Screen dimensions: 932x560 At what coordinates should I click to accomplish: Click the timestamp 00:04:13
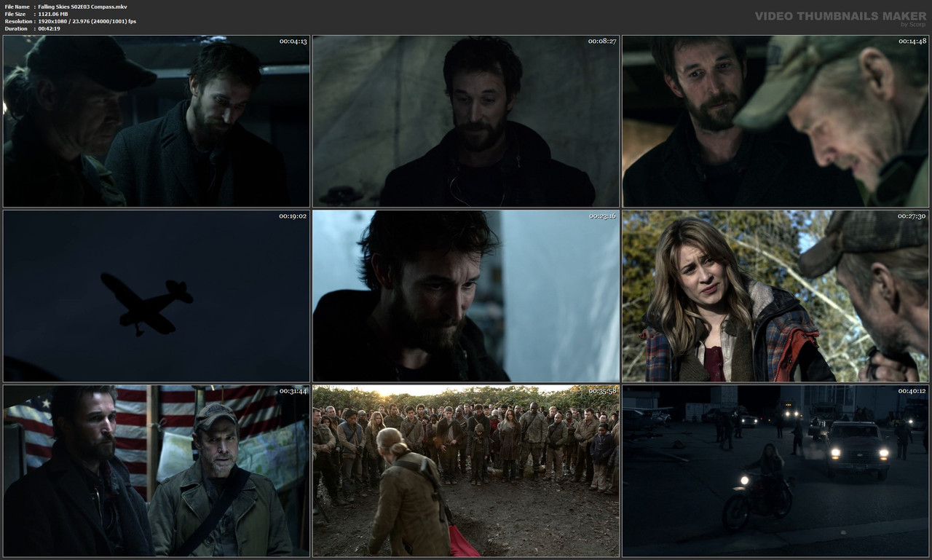[293, 42]
